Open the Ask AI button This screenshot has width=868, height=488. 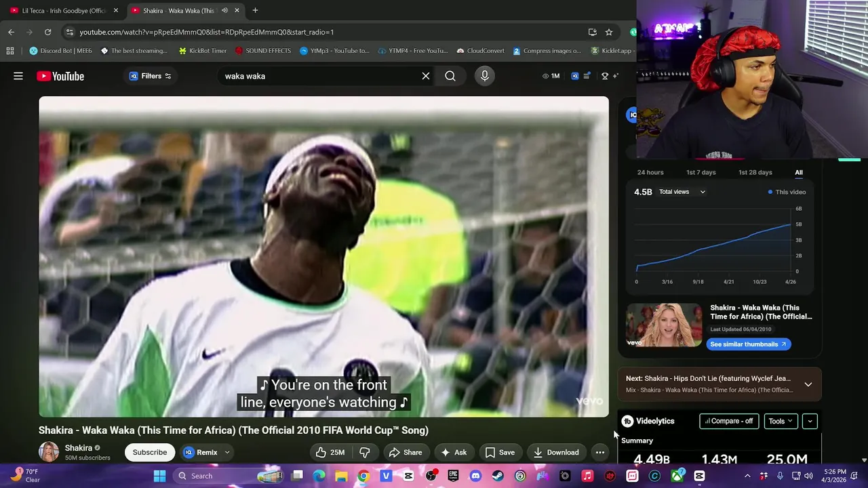[x=454, y=452]
